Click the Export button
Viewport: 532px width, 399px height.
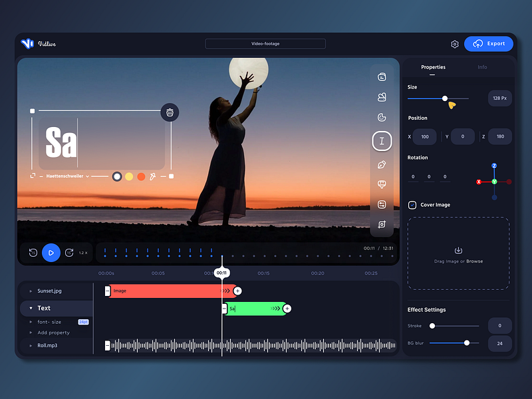tap(489, 43)
